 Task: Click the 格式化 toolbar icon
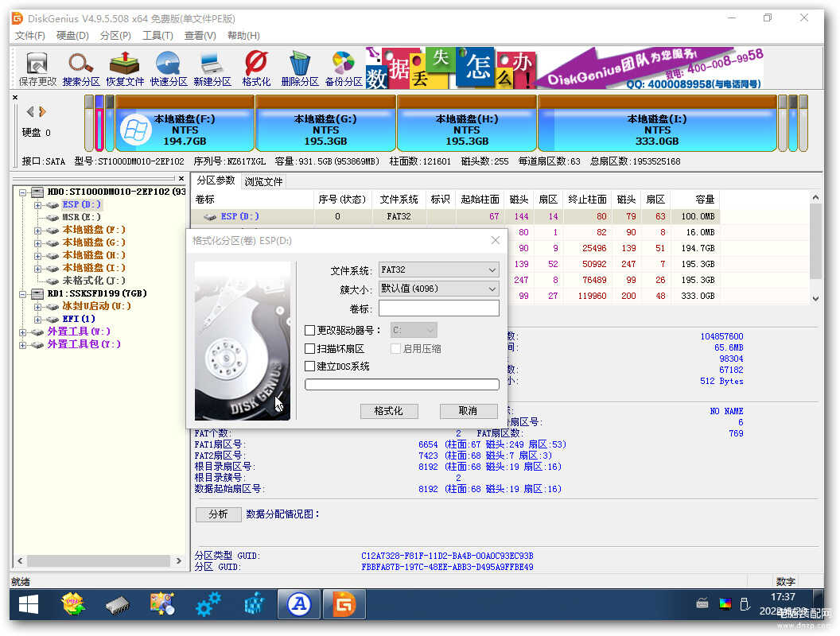pyautogui.click(x=257, y=69)
